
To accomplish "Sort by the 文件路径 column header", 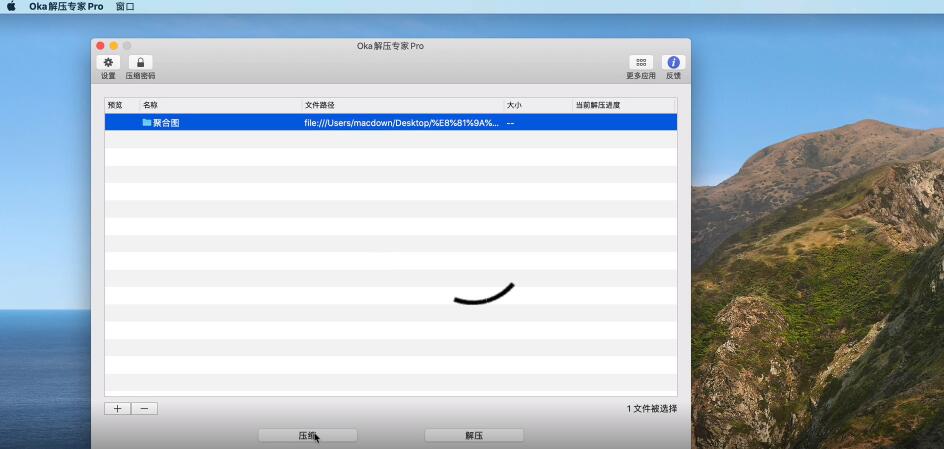I will tap(403, 105).
